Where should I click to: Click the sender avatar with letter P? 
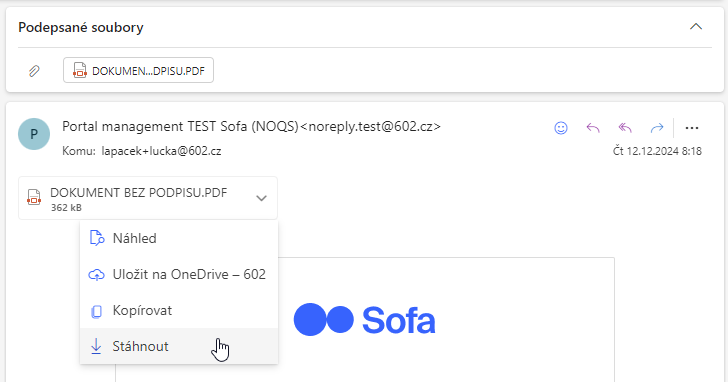(x=34, y=134)
